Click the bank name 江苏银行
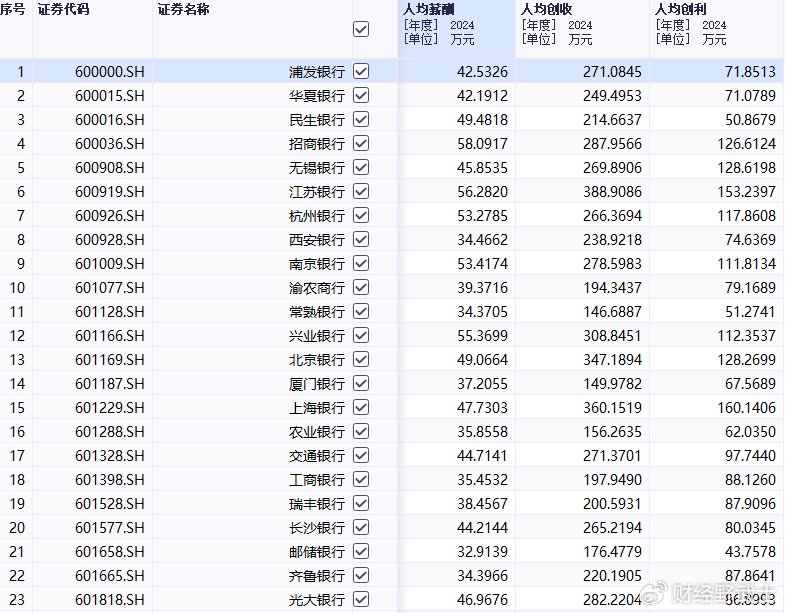Screen dimensions: 785x613 click(317, 192)
